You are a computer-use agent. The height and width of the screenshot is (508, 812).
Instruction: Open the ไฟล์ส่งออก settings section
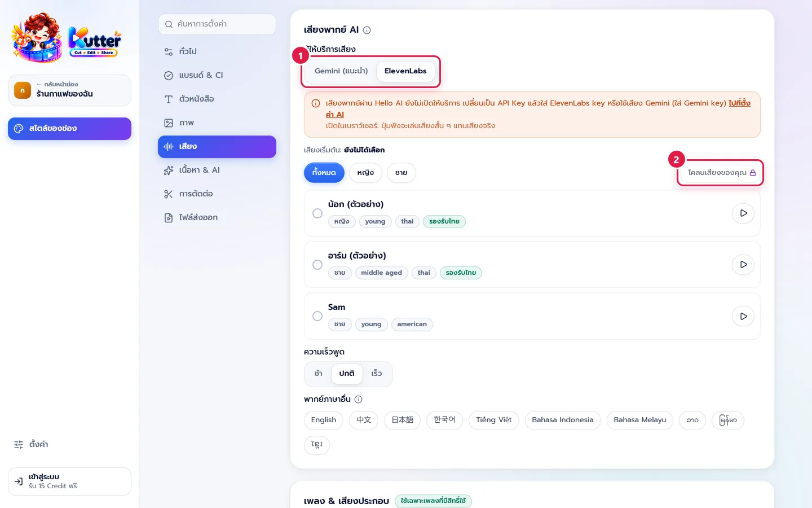click(217, 217)
